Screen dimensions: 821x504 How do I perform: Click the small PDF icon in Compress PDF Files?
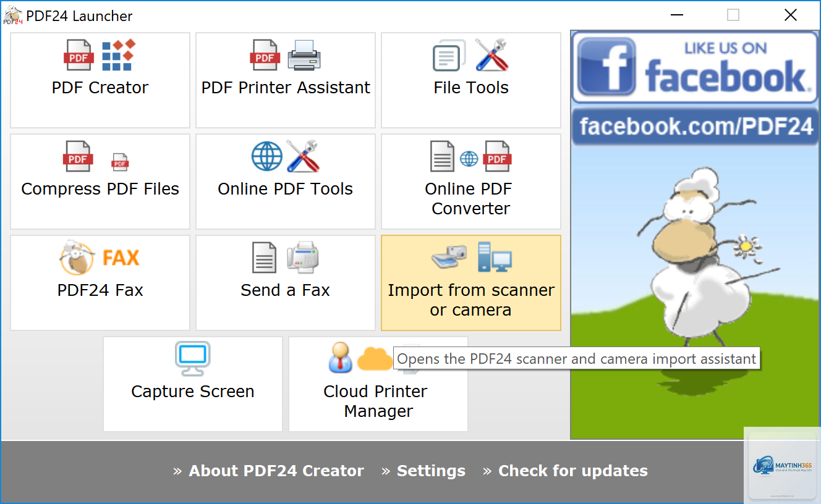pyautogui.click(x=120, y=162)
